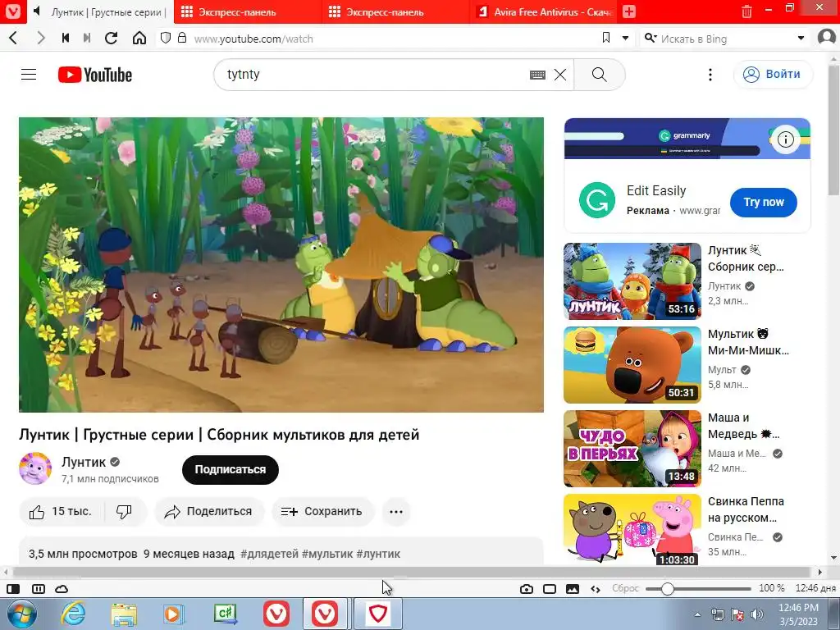The width and height of the screenshot is (840, 630).
Task: Open the #мультик hashtag
Action: [327, 554]
